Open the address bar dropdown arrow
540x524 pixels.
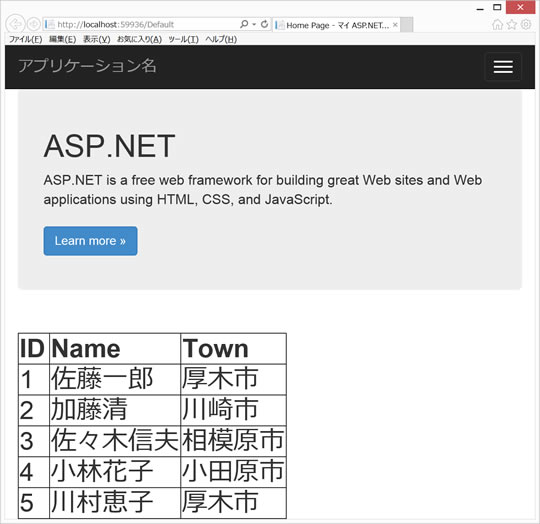click(254, 24)
